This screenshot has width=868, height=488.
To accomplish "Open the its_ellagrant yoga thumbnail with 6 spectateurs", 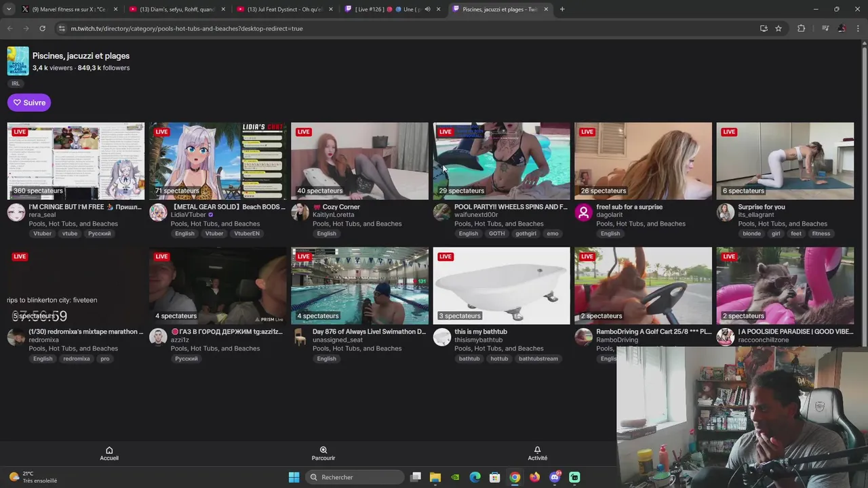I will click(x=785, y=161).
